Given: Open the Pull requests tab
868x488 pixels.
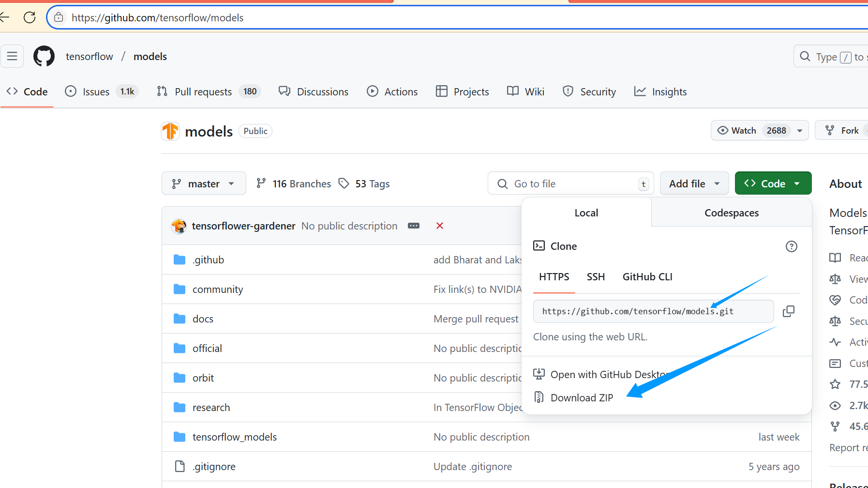Looking at the screenshot, I should click(209, 91).
